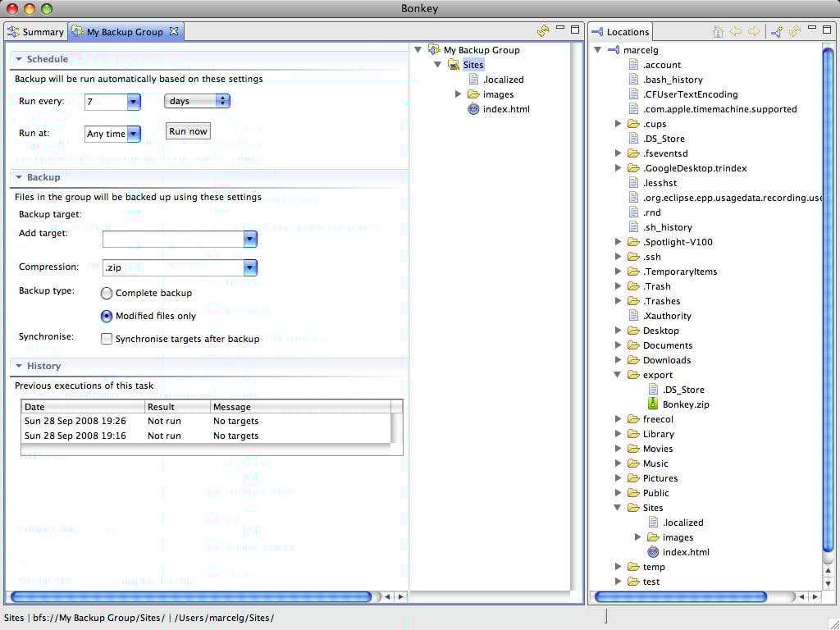Select Modified files only option

pyautogui.click(x=107, y=316)
